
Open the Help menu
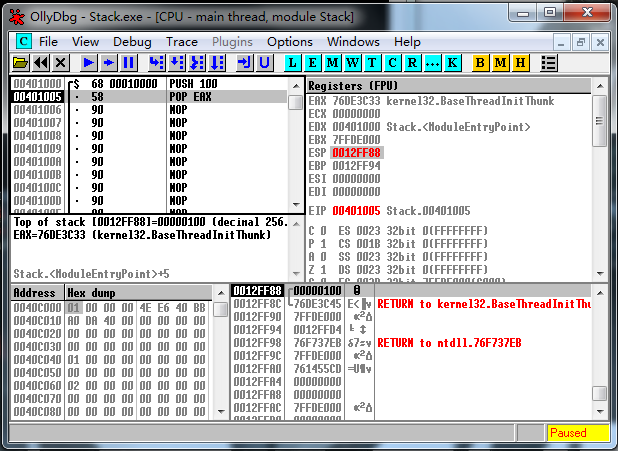tap(407, 42)
